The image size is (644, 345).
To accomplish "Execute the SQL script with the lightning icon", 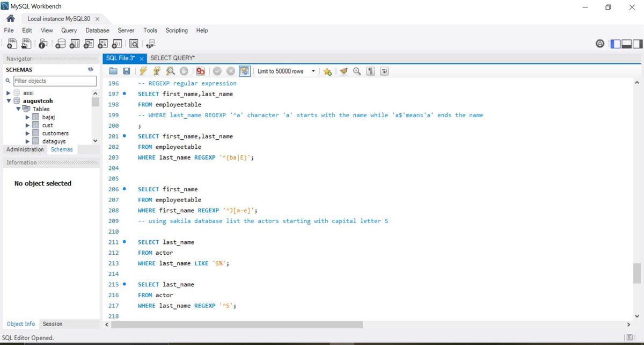I will pyautogui.click(x=143, y=70).
